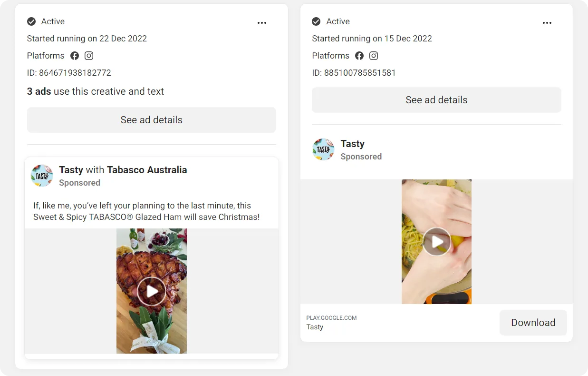The width and height of the screenshot is (588, 376).
Task: Open three-dot menu on 22 Dec 2022 ad
Action: point(262,23)
